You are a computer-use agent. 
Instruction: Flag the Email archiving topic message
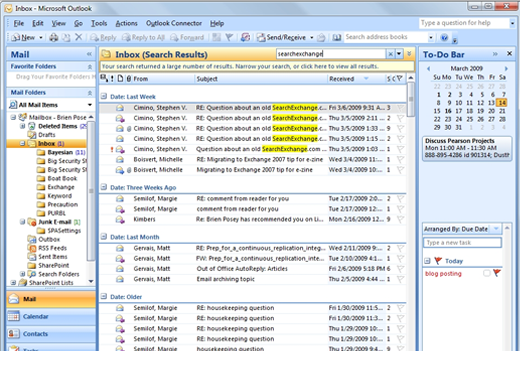tap(400, 279)
